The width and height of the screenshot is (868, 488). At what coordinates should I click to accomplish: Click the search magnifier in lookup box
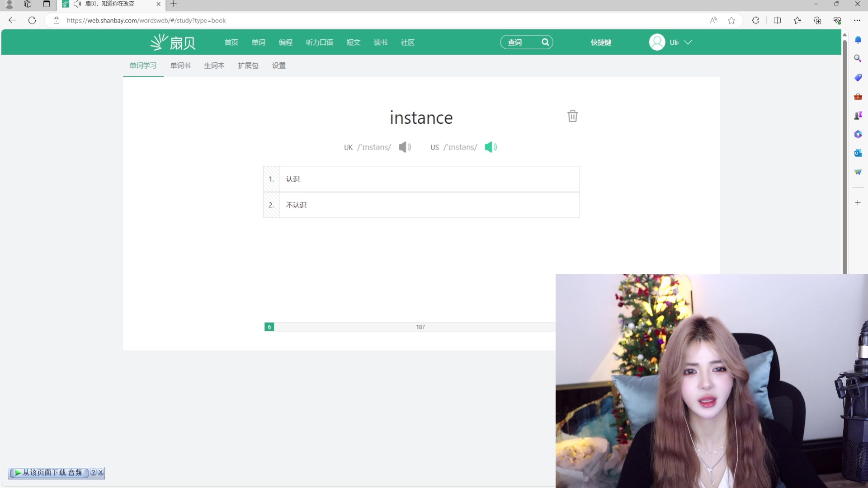pos(545,42)
